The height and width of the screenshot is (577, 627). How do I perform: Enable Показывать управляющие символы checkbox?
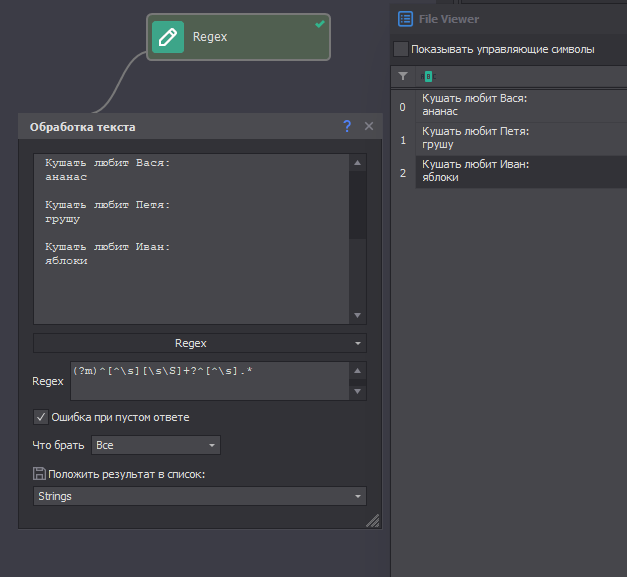coord(401,49)
